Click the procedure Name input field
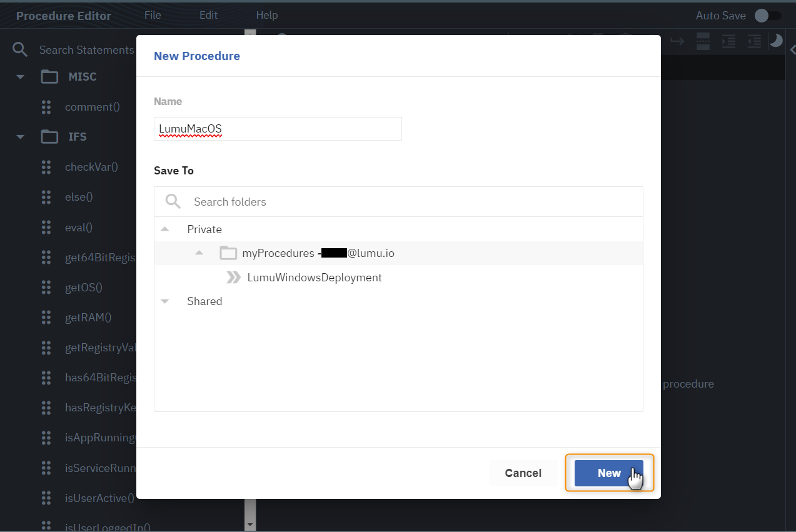The image size is (796, 532). pos(278,129)
